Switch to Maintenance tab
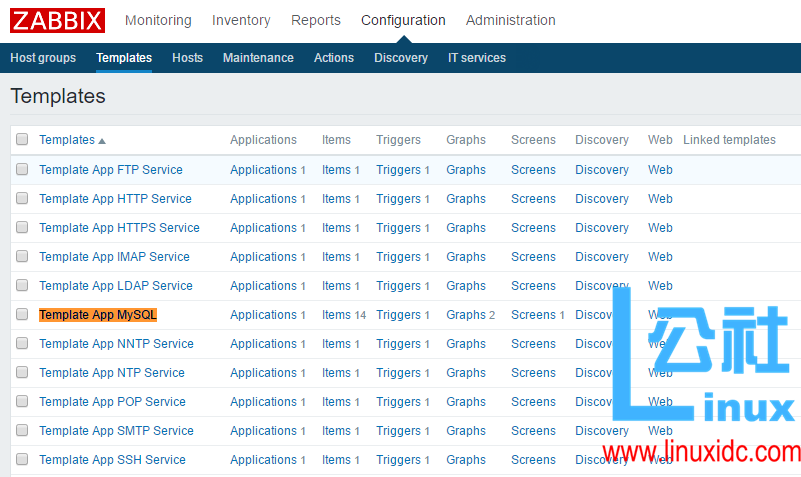 click(x=258, y=58)
